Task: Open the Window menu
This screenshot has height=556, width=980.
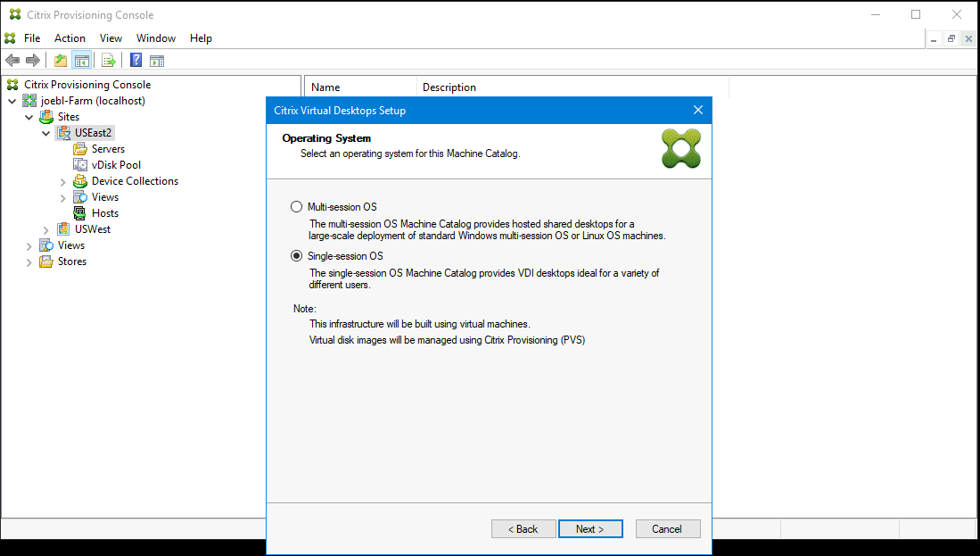Action: click(156, 37)
